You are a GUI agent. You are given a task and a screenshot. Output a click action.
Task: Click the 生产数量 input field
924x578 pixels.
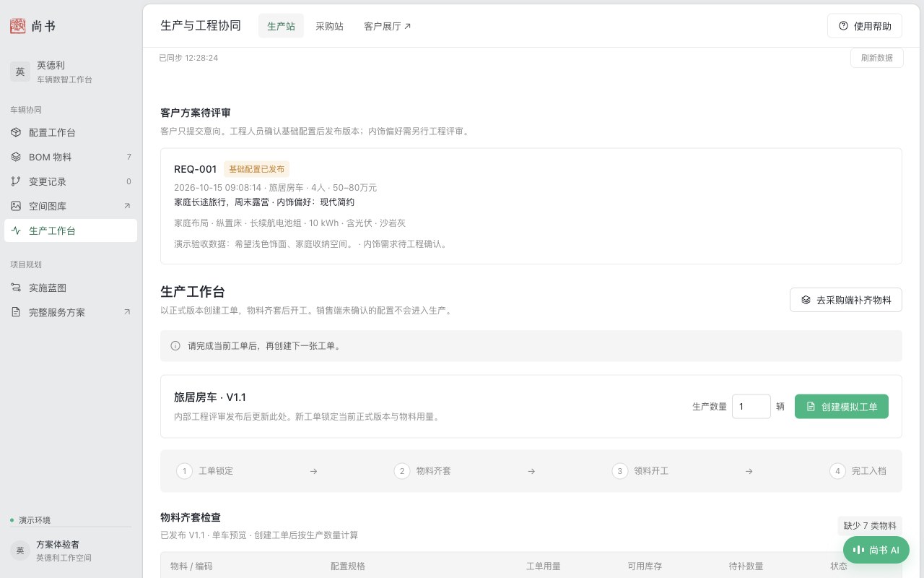(x=751, y=407)
